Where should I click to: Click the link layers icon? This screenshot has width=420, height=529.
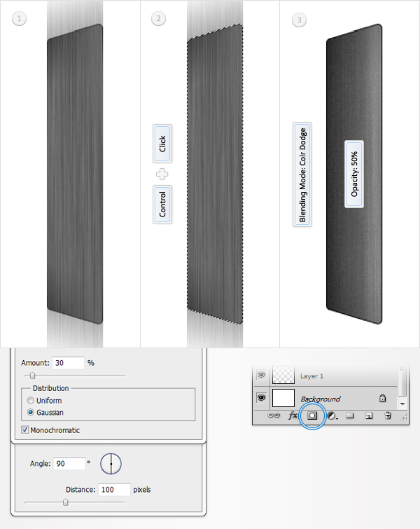[274, 415]
